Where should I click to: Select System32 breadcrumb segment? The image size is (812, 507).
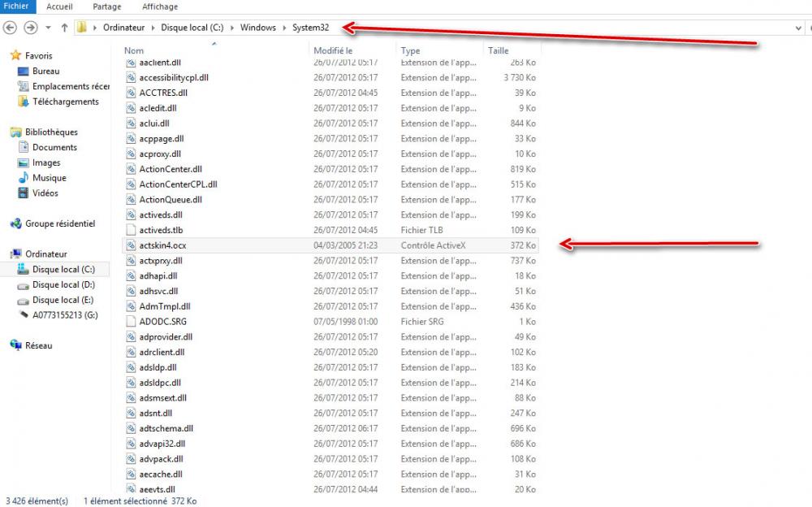coord(311,28)
